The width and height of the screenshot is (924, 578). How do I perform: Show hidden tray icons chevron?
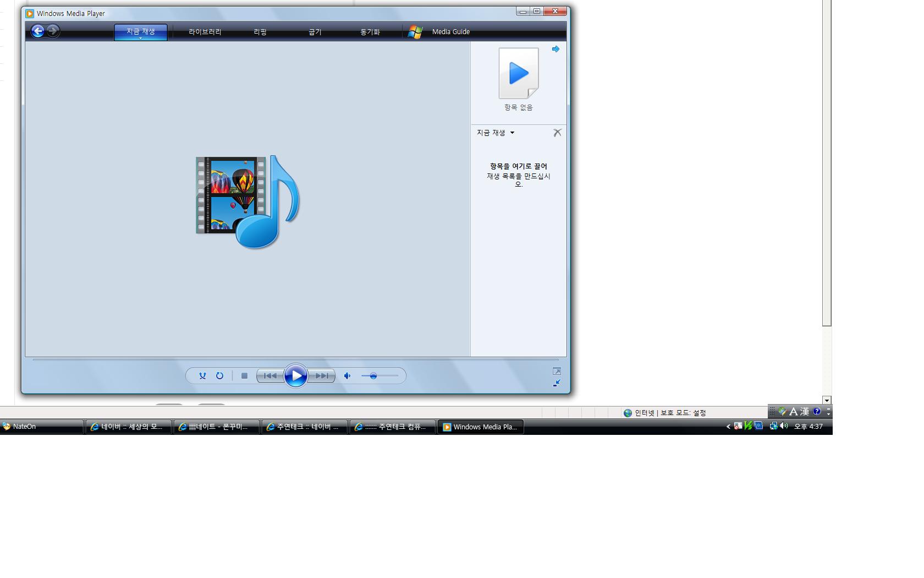728,426
